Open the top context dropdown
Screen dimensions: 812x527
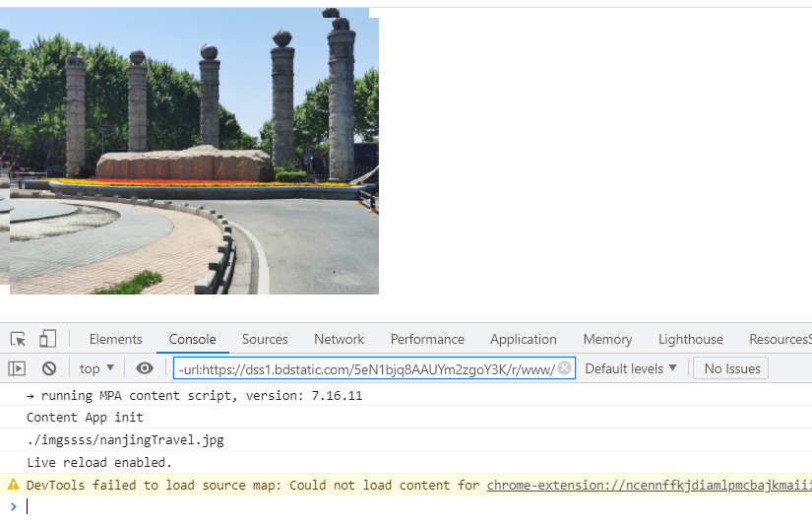(x=96, y=368)
